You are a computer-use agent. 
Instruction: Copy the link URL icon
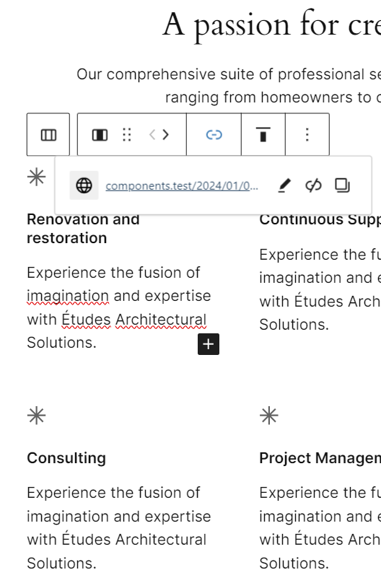coord(342,185)
